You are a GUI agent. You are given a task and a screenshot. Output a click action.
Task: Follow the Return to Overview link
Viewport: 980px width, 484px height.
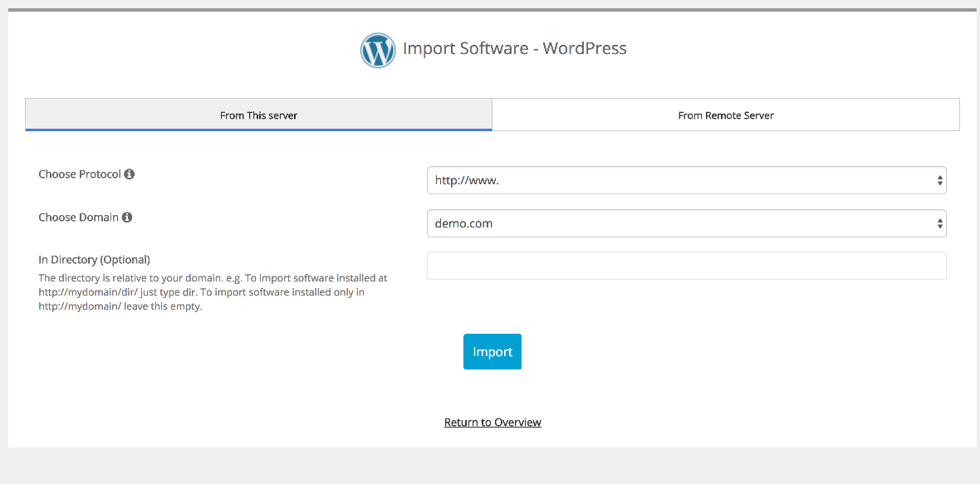coord(492,423)
